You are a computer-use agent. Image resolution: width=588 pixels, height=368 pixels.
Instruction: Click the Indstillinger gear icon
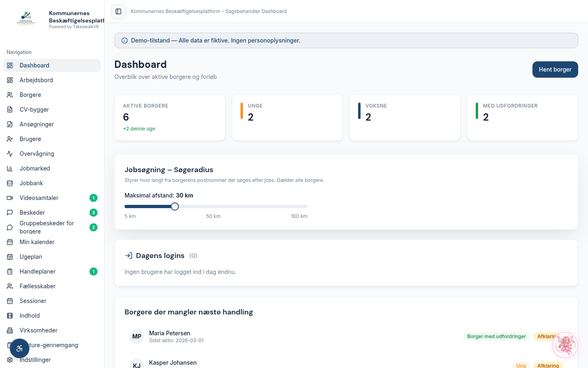(10, 360)
